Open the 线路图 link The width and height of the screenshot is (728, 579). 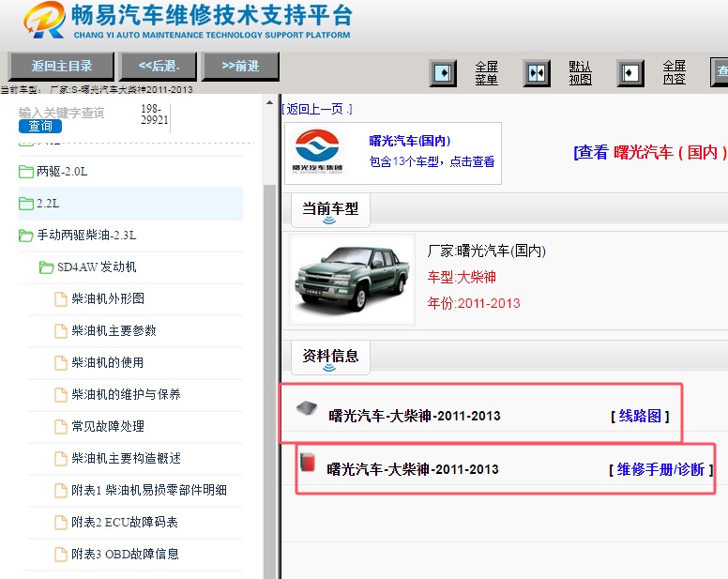coord(640,416)
